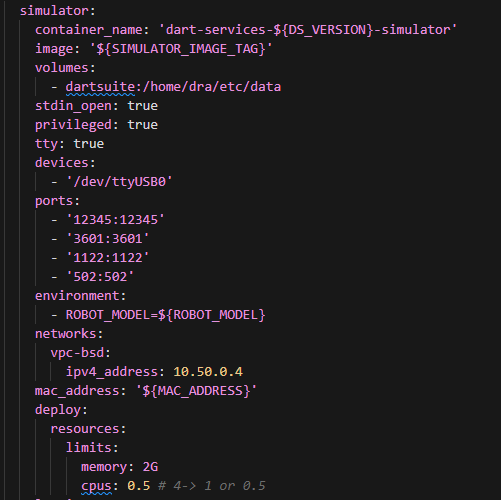Click the underlined dartsuite volume name

pyautogui.click(x=100, y=87)
